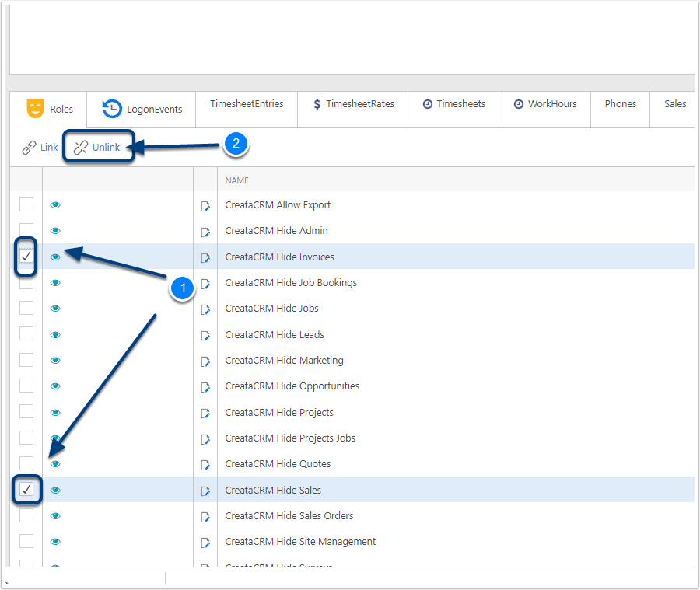Edit the CreataCRM Allow Export role
The height and width of the screenshot is (590, 700).
click(205, 206)
